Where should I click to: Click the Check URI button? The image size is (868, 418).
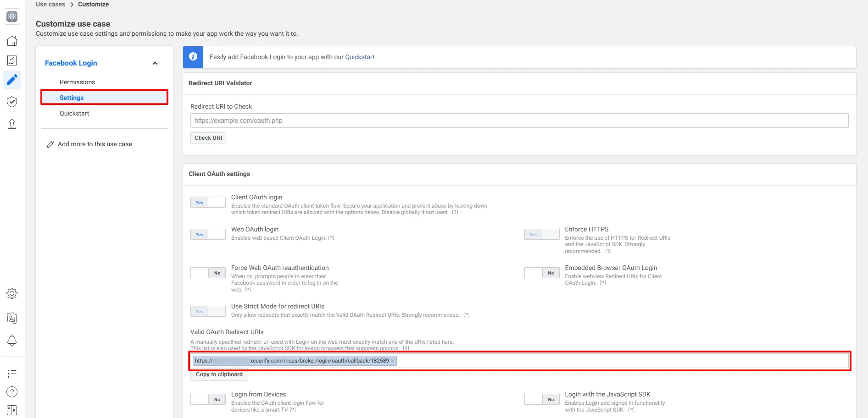click(208, 137)
